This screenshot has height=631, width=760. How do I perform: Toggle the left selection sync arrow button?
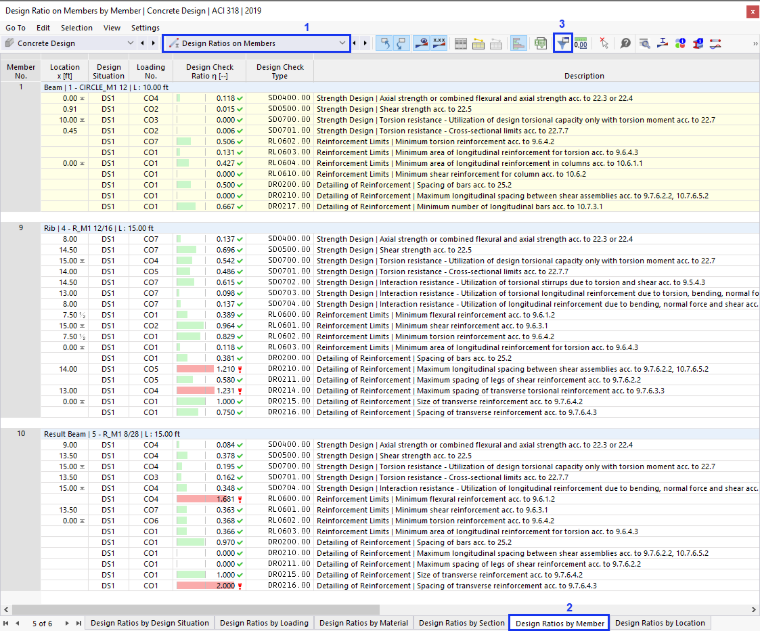(x=385, y=44)
